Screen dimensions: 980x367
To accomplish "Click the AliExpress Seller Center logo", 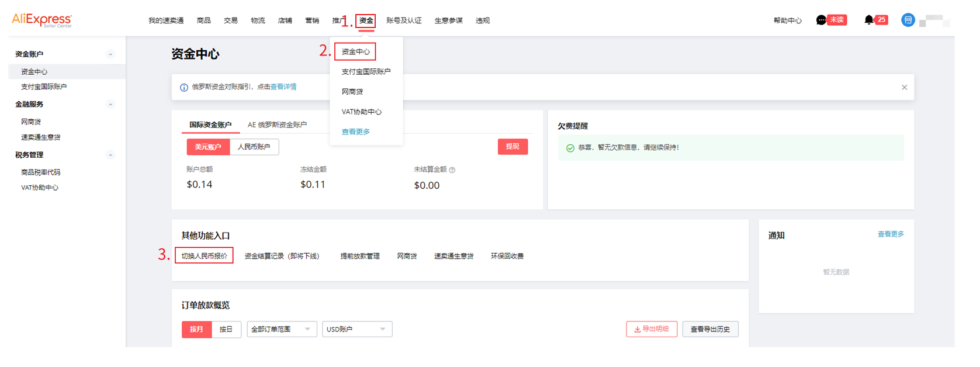I will 41,20.
